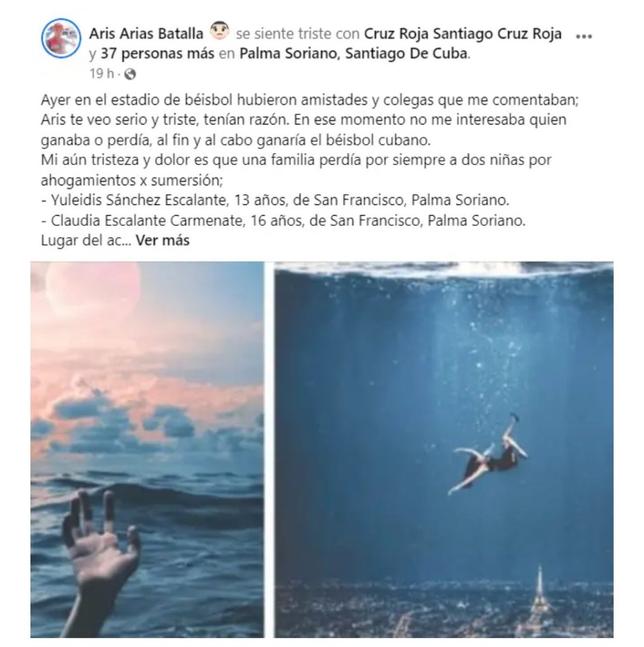Open the Aris Arias Batalla profile link

coord(146,34)
